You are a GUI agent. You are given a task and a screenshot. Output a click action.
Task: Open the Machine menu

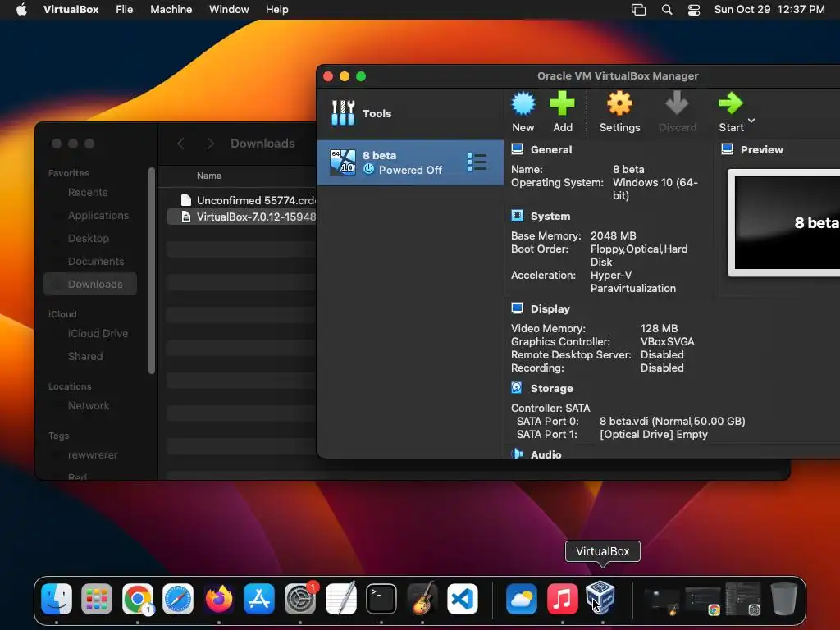point(171,9)
